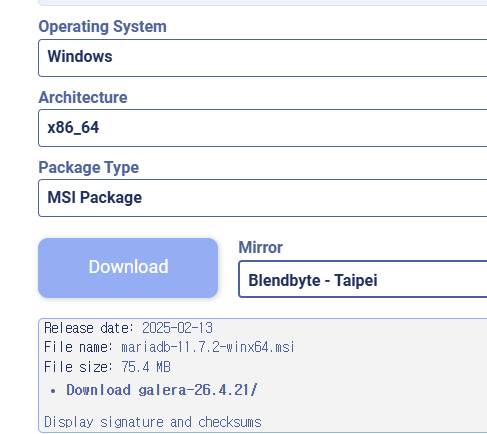
Task: Open the Mirror dropdown showing Blendbyte - Taipei
Action: tap(363, 279)
